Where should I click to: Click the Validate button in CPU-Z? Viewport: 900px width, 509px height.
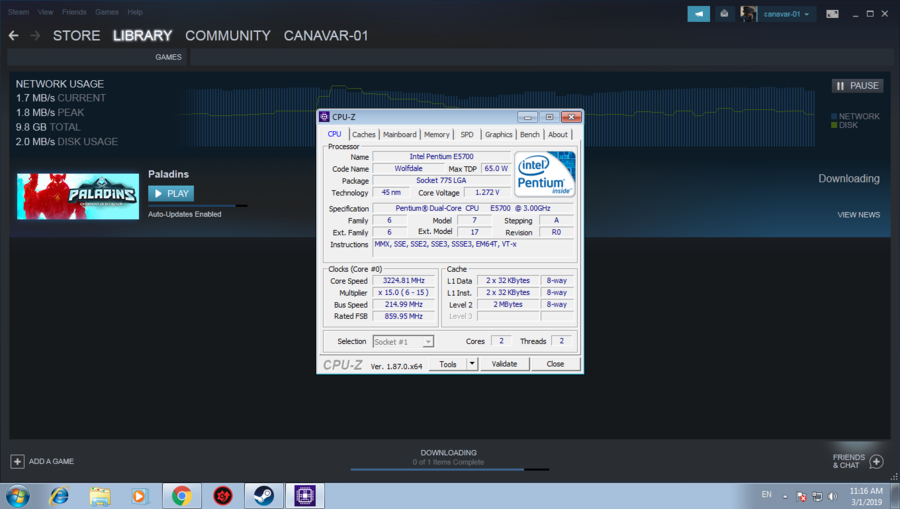point(505,364)
